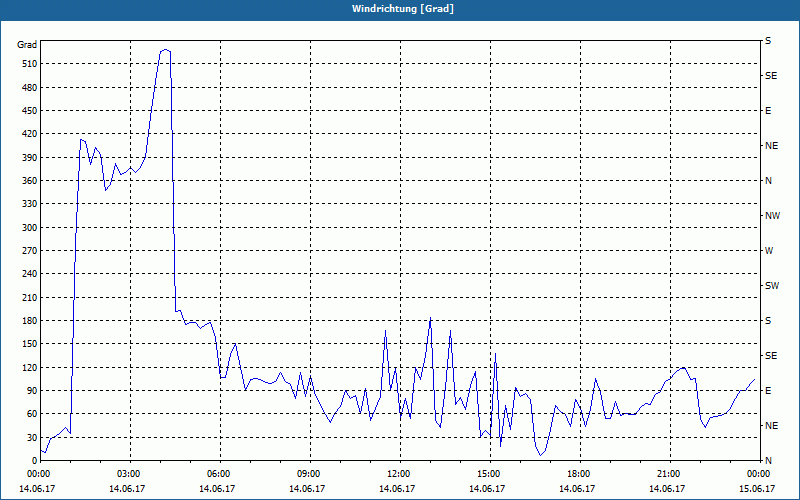Select the 15:00 time axis label
The image size is (800, 500).
[x=490, y=474]
